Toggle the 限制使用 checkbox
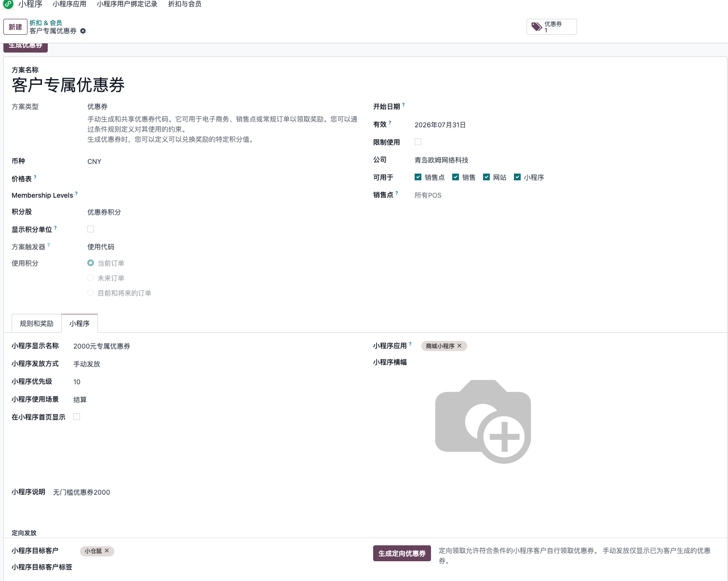The height and width of the screenshot is (581, 728). click(x=418, y=142)
